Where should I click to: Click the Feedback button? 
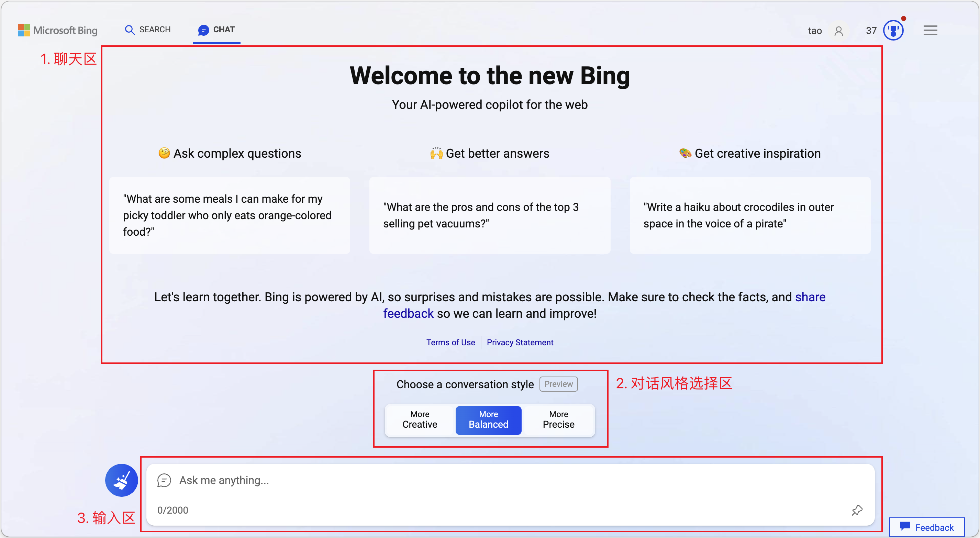(927, 527)
